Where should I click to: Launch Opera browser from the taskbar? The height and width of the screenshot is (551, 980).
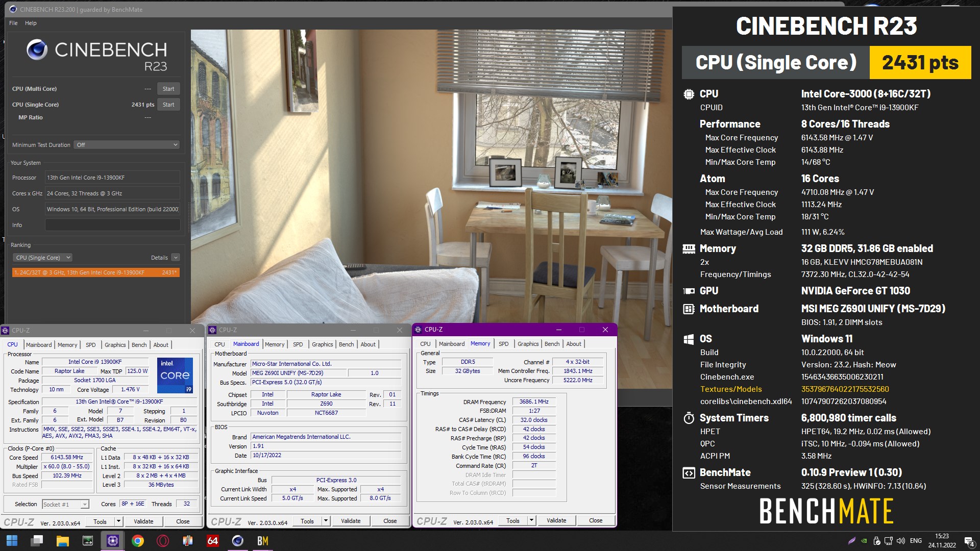163,541
